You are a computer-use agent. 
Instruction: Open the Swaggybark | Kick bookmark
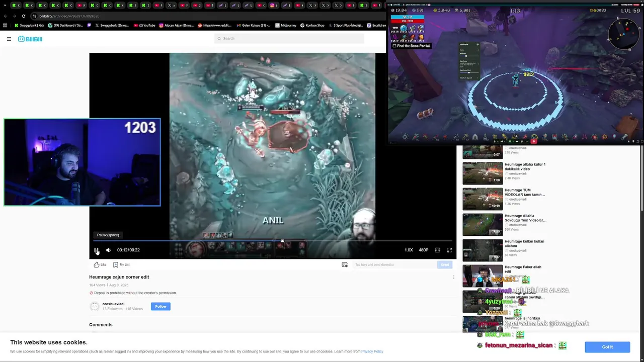[29, 25]
